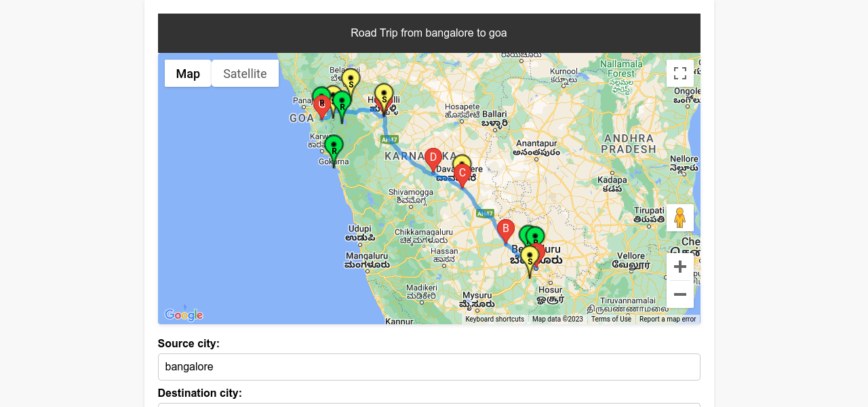Click the yellow S marker at Hubballi
This screenshot has height=407, width=868.
(384, 96)
